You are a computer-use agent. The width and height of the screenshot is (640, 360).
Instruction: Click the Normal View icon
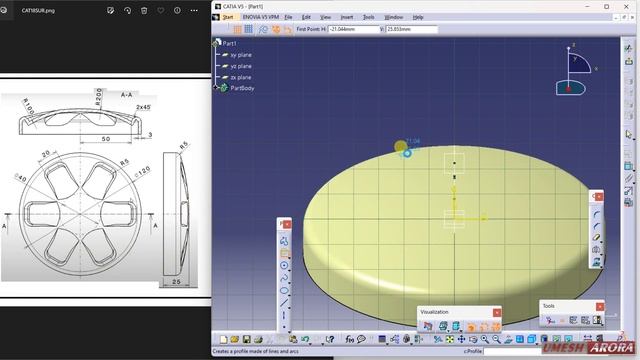tap(508, 339)
